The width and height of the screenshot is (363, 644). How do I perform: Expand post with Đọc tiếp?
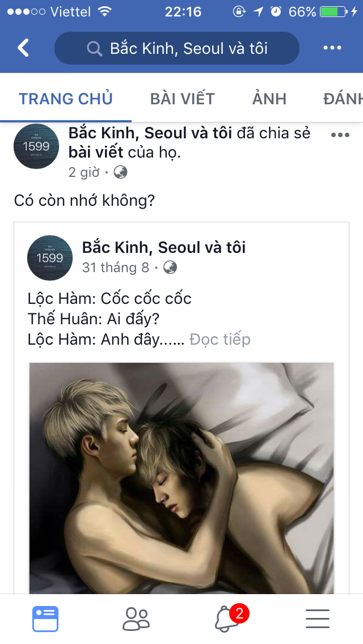click(x=220, y=339)
